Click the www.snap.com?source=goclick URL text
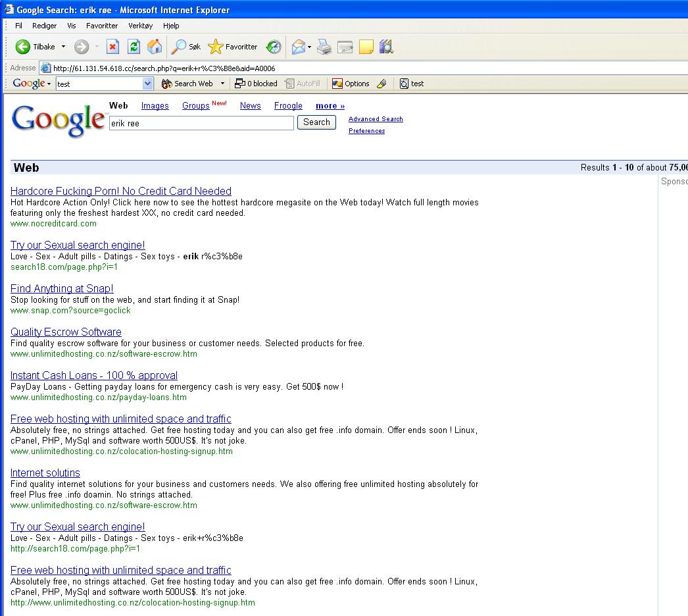The height and width of the screenshot is (616, 688). [70, 311]
